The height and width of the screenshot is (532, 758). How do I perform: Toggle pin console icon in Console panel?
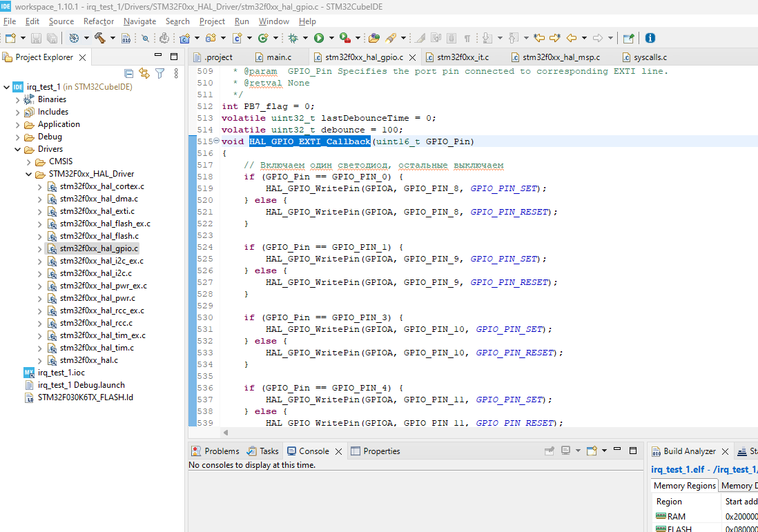click(549, 451)
